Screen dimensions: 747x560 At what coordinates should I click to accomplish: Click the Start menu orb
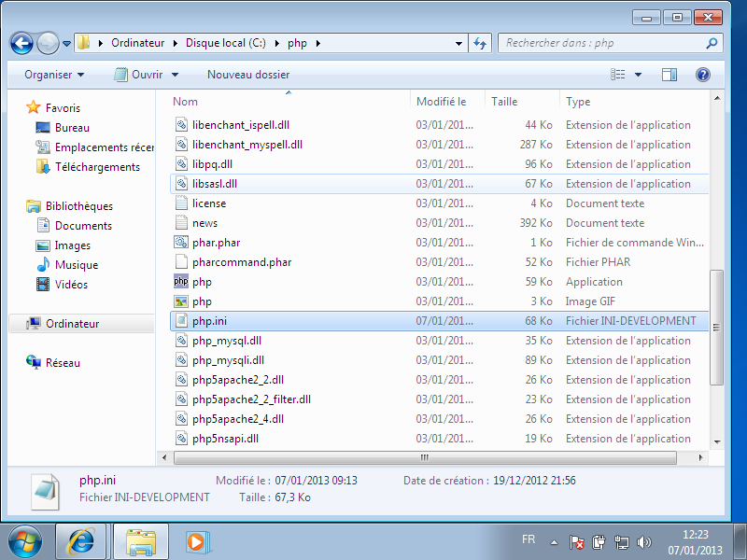(x=25, y=540)
